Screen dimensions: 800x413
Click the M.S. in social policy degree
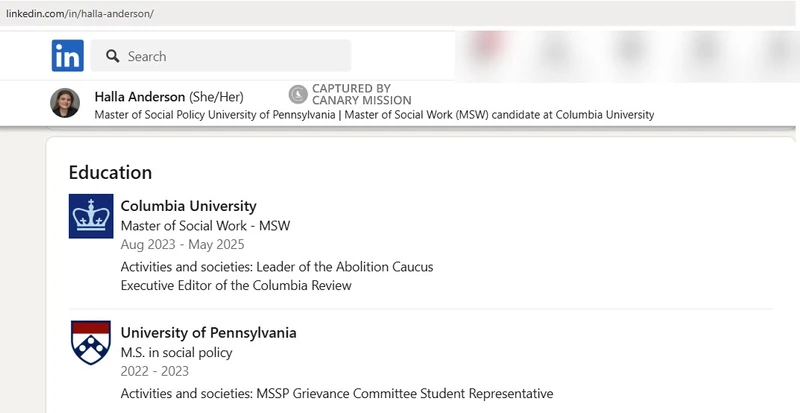coord(177,353)
